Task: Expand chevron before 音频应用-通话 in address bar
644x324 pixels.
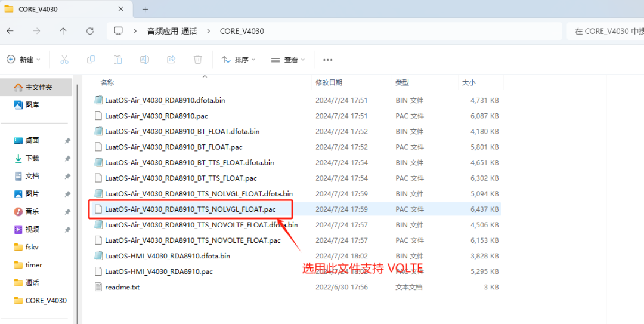Action: coord(135,31)
